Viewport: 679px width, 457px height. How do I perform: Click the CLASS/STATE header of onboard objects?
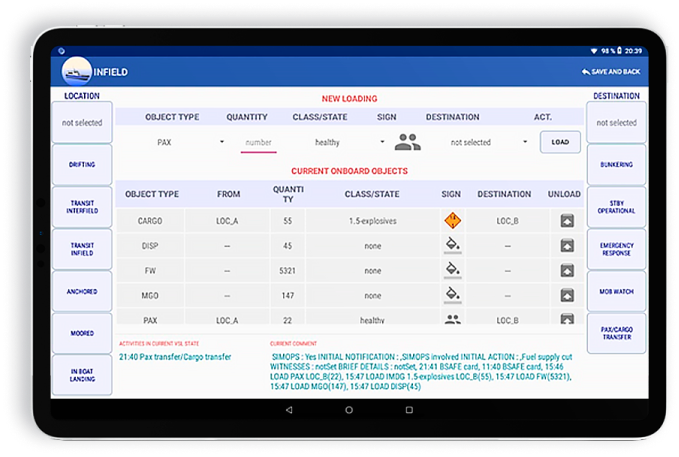click(x=372, y=194)
